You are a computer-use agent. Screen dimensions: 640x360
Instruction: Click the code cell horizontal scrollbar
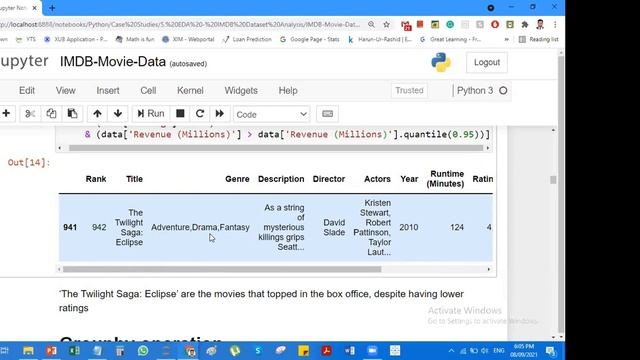coord(276,148)
